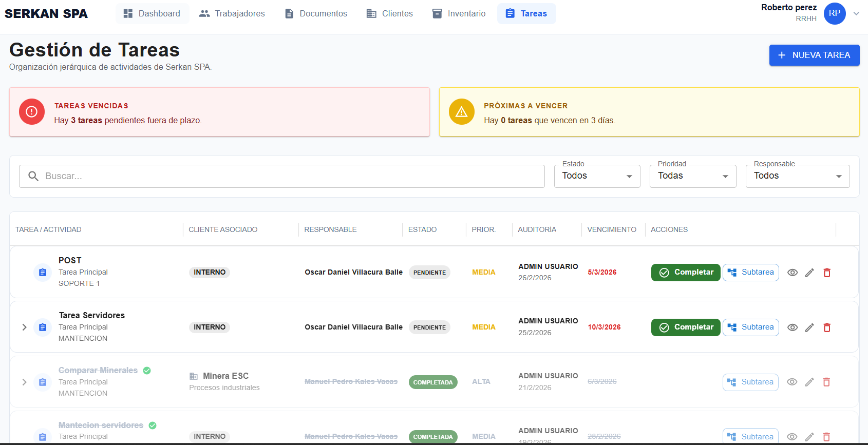
Task: Open the Inventario navigation tab
Action: pyautogui.click(x=459, y=14)
